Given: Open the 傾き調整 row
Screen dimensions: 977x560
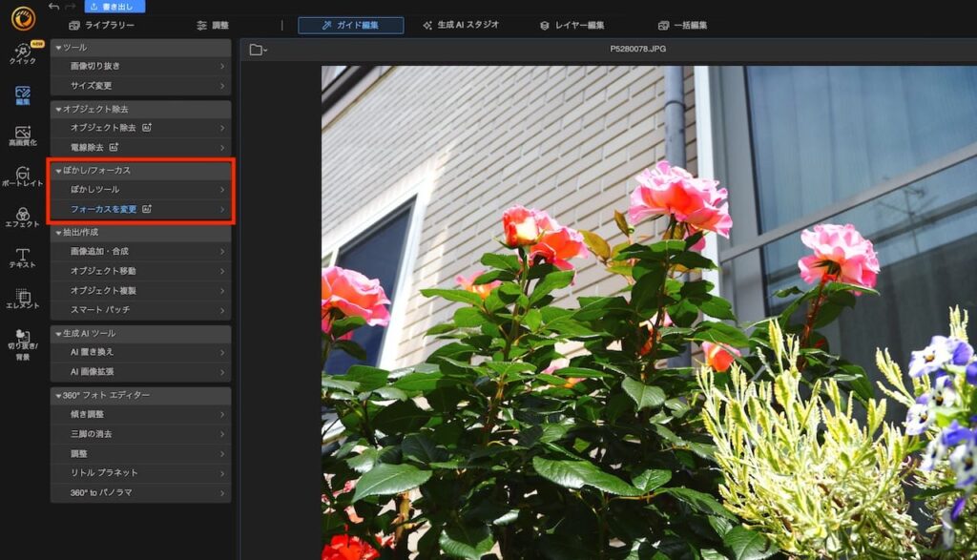Looking at the screenshot, I should tap(141, 414).
